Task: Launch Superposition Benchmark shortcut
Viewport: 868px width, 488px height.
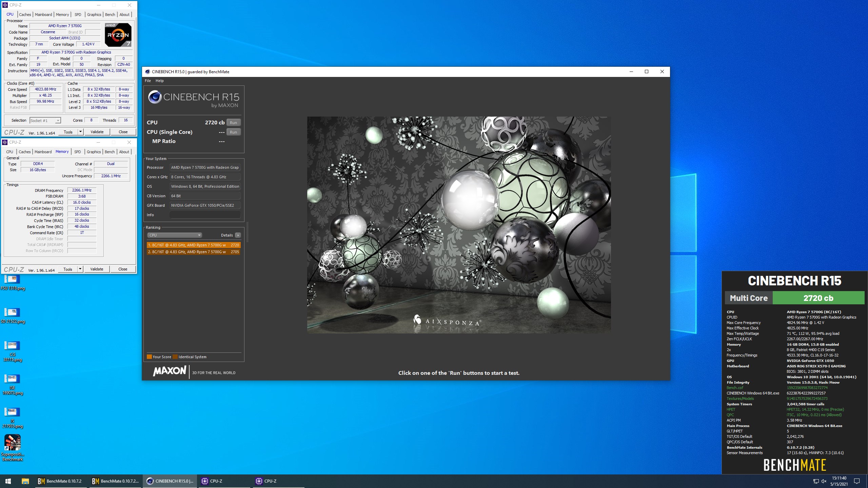Action: [x=13, y=447]
